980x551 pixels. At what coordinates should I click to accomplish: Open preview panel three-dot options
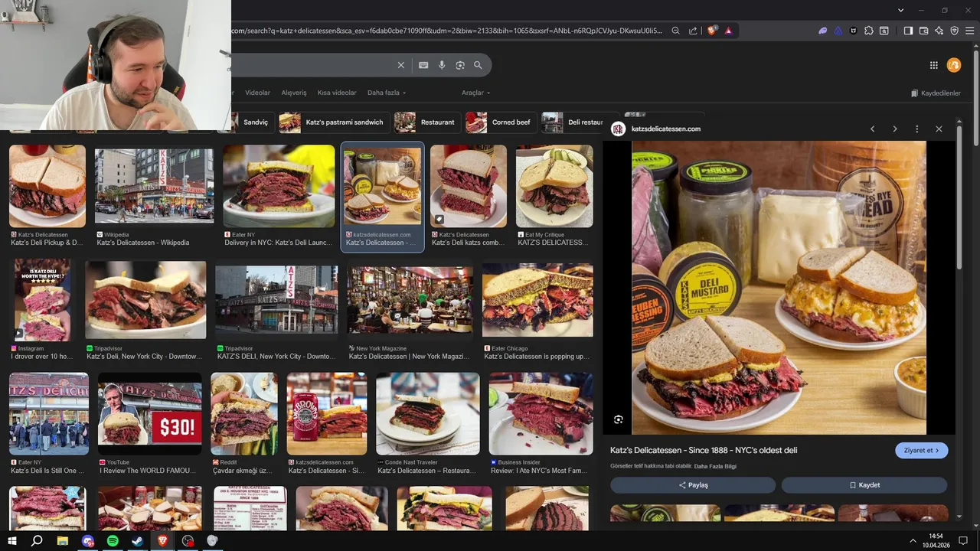916,129
